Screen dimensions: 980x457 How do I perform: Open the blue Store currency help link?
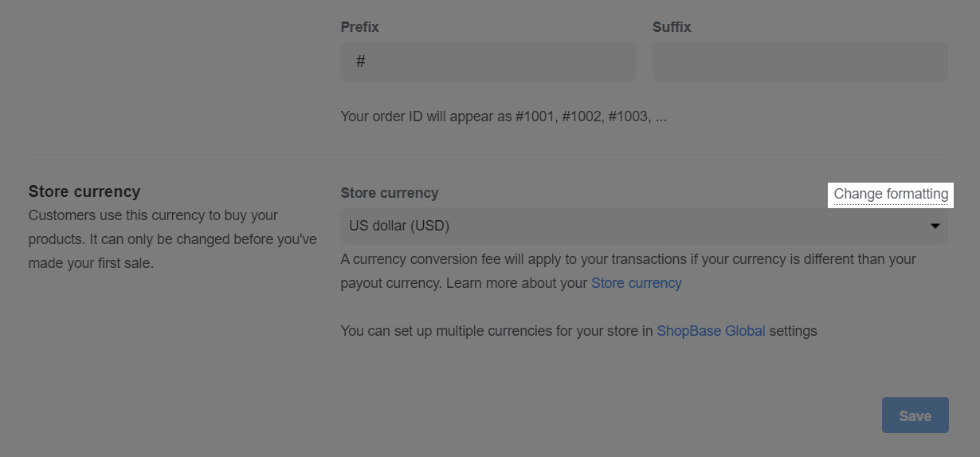(x=636, y=283)
